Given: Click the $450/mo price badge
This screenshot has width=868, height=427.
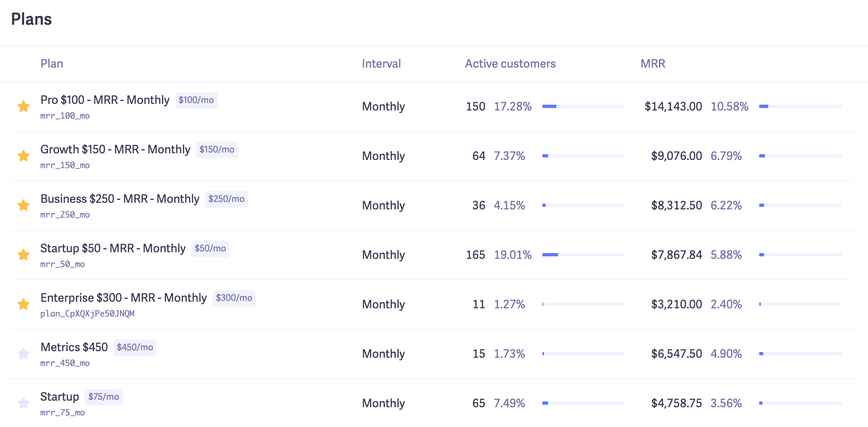Looking at the screenshot, I should (135, 347).
